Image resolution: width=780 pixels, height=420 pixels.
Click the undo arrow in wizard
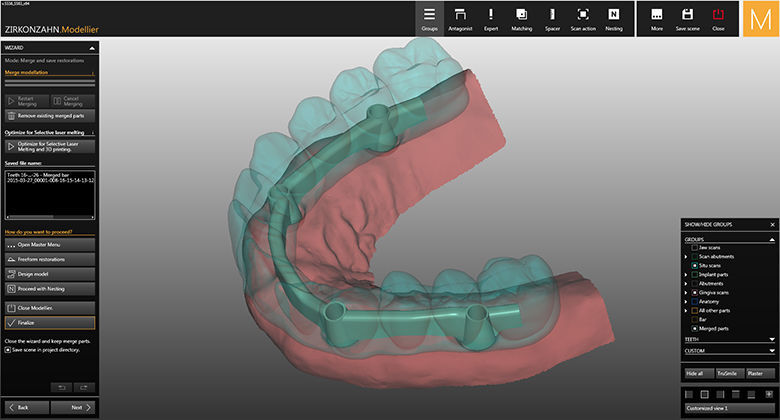(62, 388)
